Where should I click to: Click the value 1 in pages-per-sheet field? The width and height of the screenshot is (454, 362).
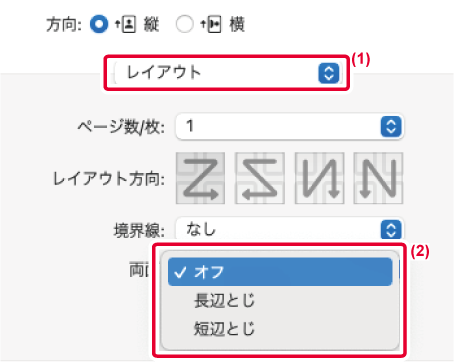[x=190, y=126]
